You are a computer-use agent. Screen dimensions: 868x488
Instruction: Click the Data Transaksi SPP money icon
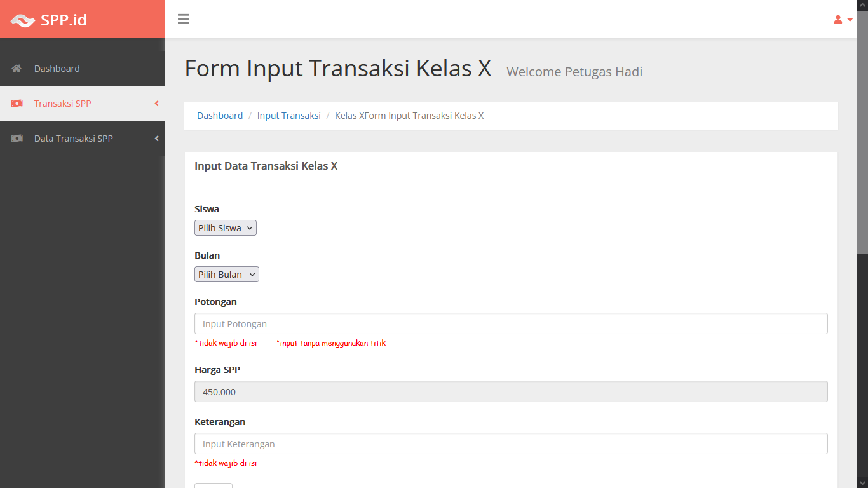[x=17, y=139]
